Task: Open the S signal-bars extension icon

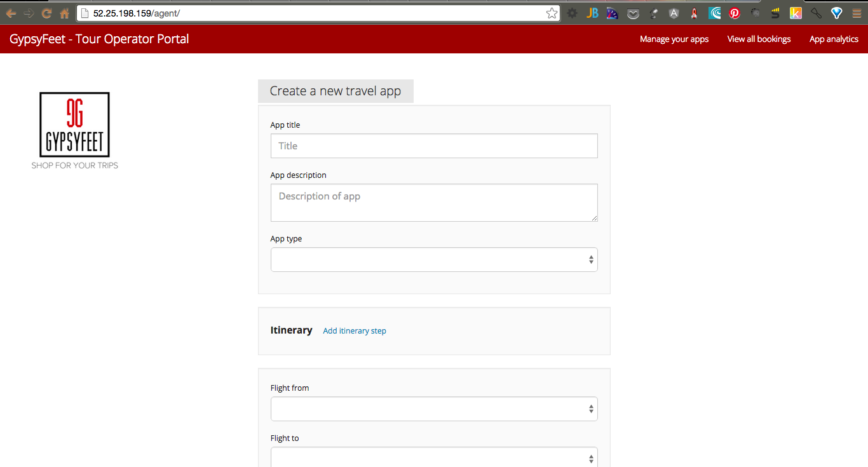Action: tap(775, 13)
